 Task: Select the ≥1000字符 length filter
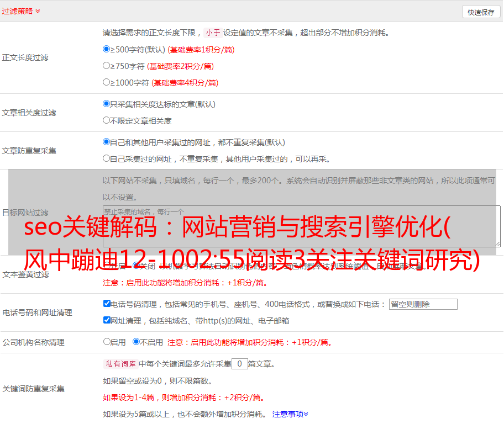point(107,82)
